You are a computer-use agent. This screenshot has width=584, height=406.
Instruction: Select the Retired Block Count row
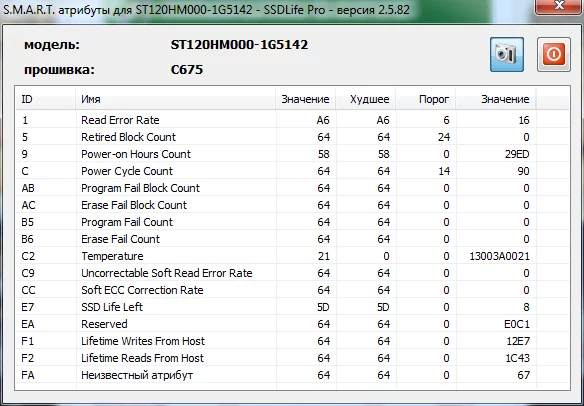(x=292, y=137)
